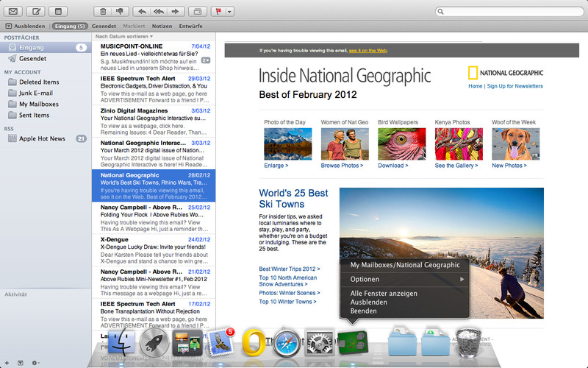
Task: Click the Woof of the Week dog thumbnail
Action: 516,144
